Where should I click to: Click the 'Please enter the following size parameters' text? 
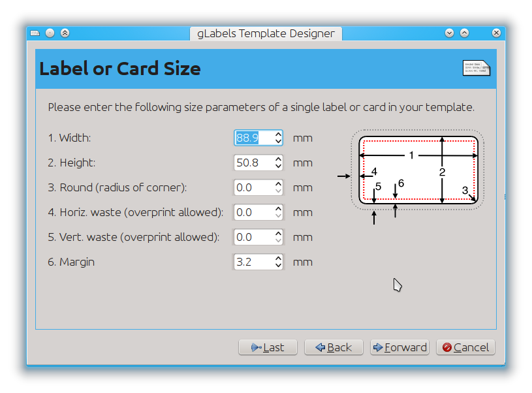tap(261, 107)
